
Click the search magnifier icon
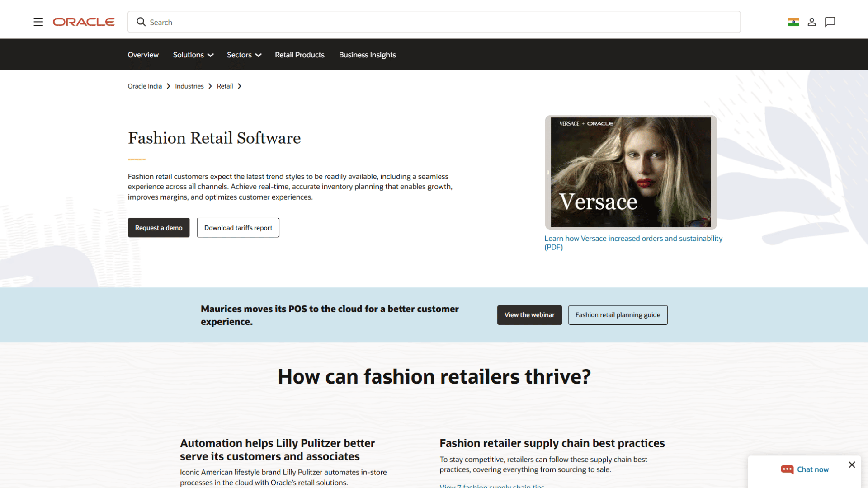pos(141,22)
